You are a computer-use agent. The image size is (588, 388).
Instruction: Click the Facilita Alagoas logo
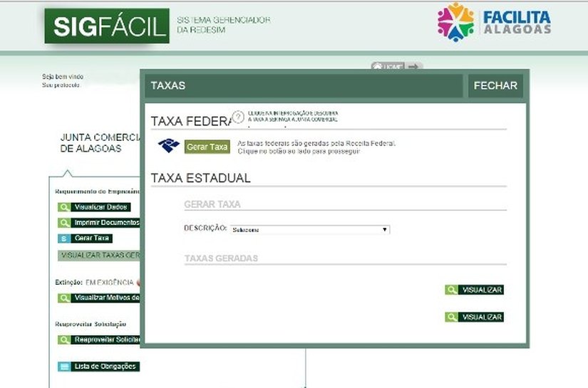tap(494, 22)
